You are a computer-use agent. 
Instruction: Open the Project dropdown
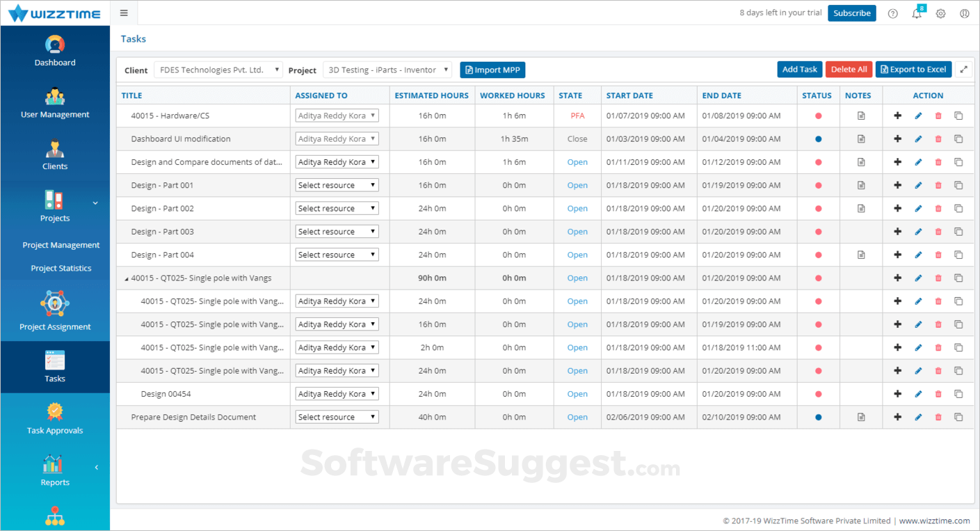[387, 70]
